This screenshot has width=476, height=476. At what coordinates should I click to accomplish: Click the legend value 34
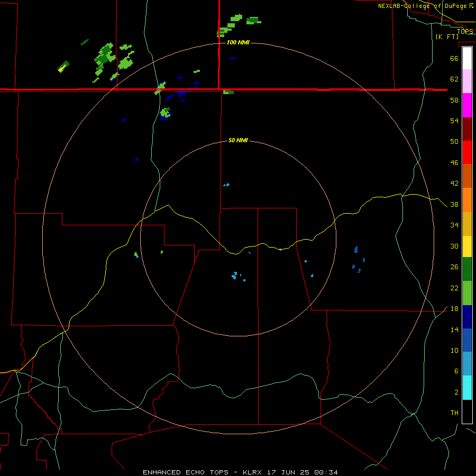454,225
